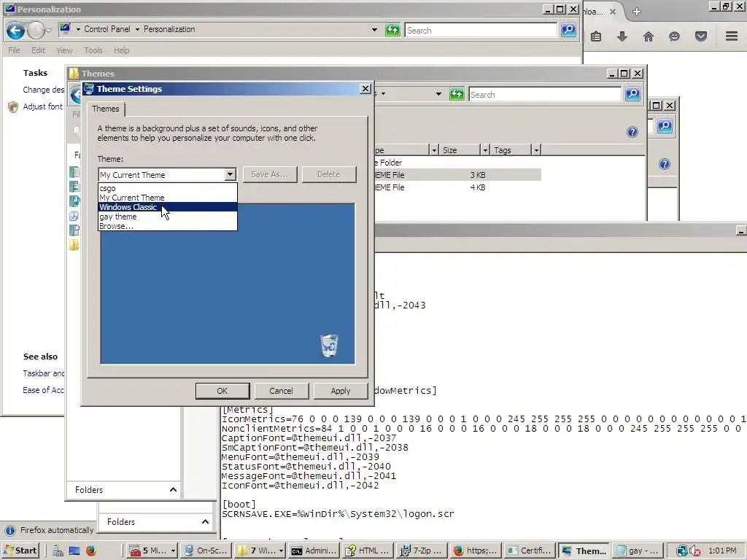Open the Theme combo box dropdown arrow
This screenshot has height=560, width=747.
click(x=230, y=174)
